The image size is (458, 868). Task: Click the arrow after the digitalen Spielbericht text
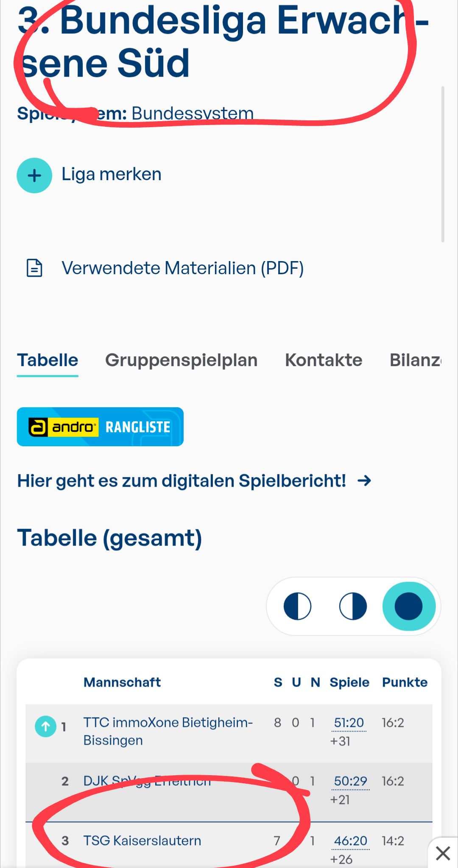click(364, 481)
